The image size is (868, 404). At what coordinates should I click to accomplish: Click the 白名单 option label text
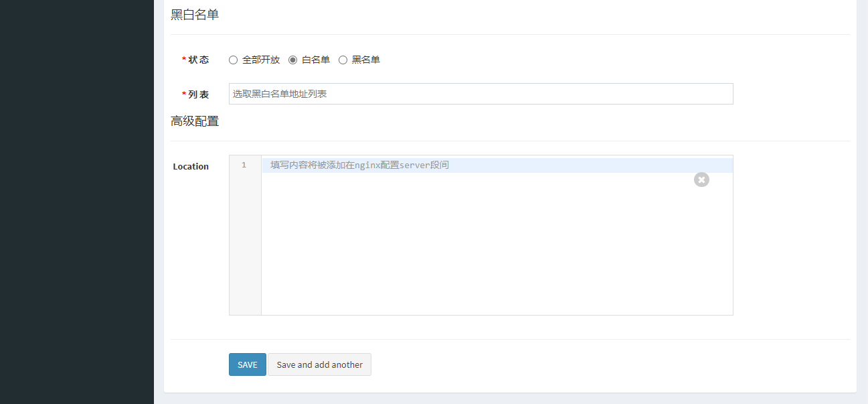[316, 60]
